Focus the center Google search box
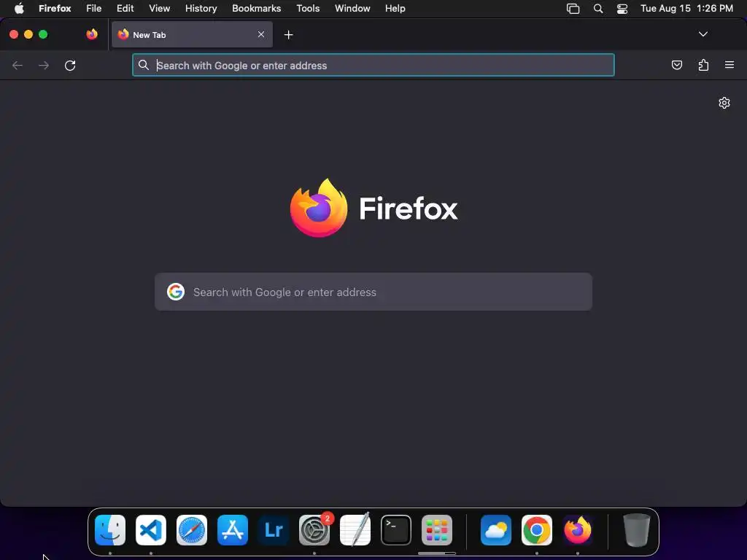 [x=373, y=292]
